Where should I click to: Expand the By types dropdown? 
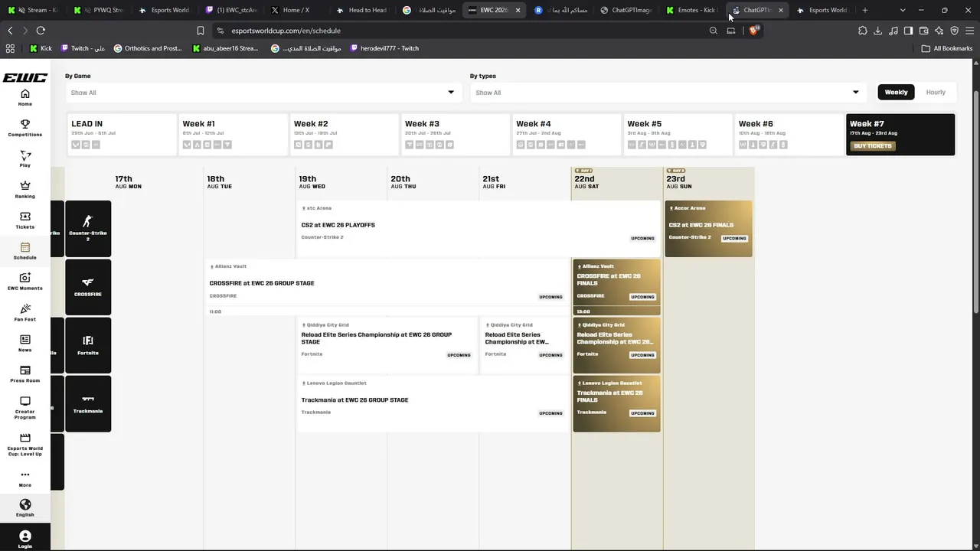click(667, 93)
